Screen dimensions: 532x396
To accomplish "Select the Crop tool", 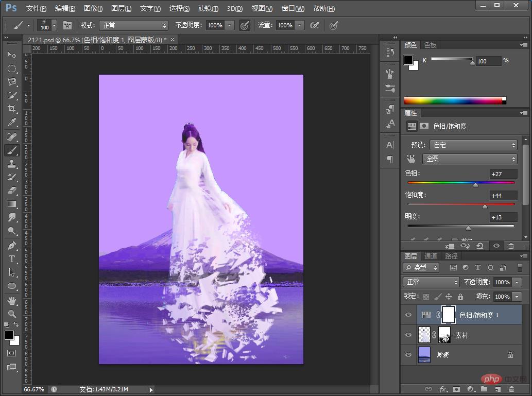I will [x=12, y=109].
